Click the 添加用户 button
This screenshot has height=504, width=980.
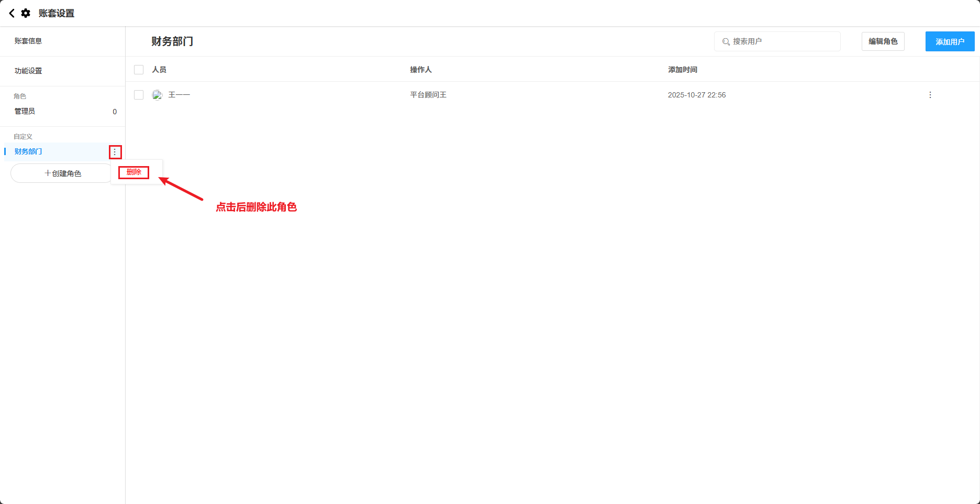(950, 41)
